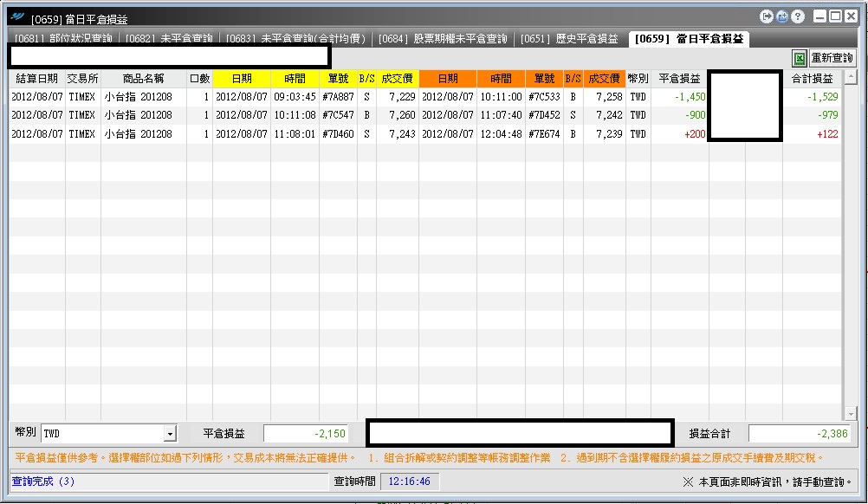
Task: Click the Excel export icon beside 重新查詢
Action: (x=799, y=58)
